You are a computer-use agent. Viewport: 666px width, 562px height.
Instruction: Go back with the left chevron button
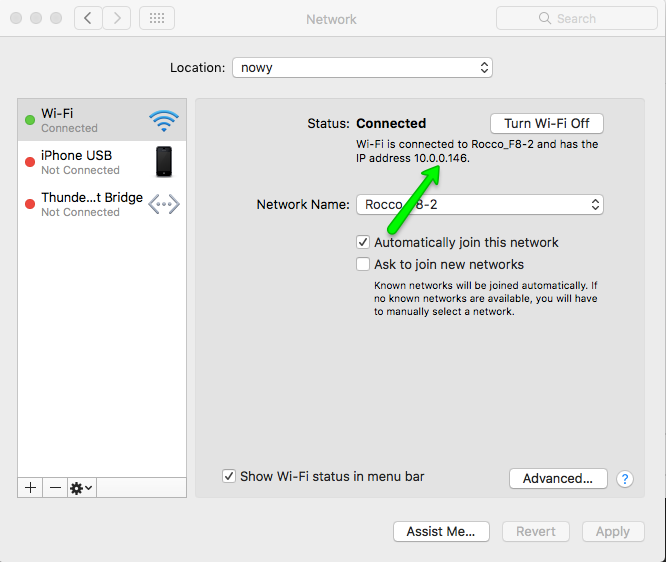click(x=88, y=18)
